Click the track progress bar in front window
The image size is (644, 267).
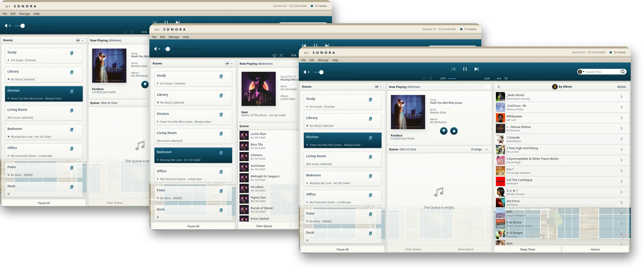click(x=465, y=79)
